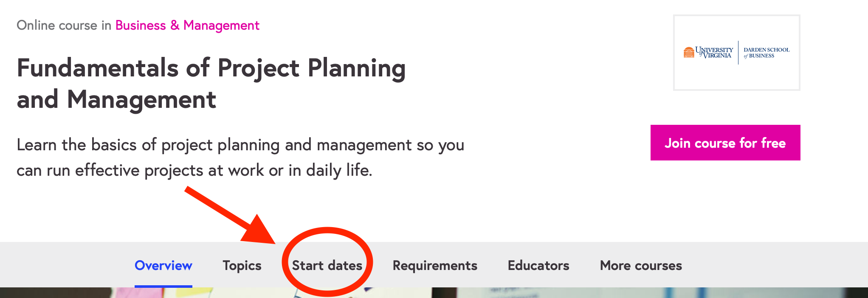Select the Overview tab

point(163,265)
